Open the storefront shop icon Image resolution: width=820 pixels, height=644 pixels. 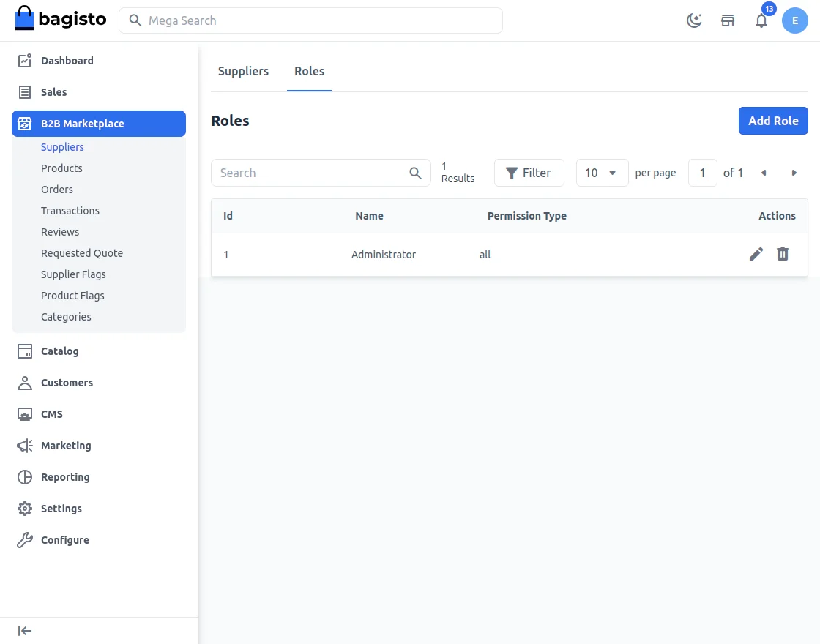[x=728, y=20]
